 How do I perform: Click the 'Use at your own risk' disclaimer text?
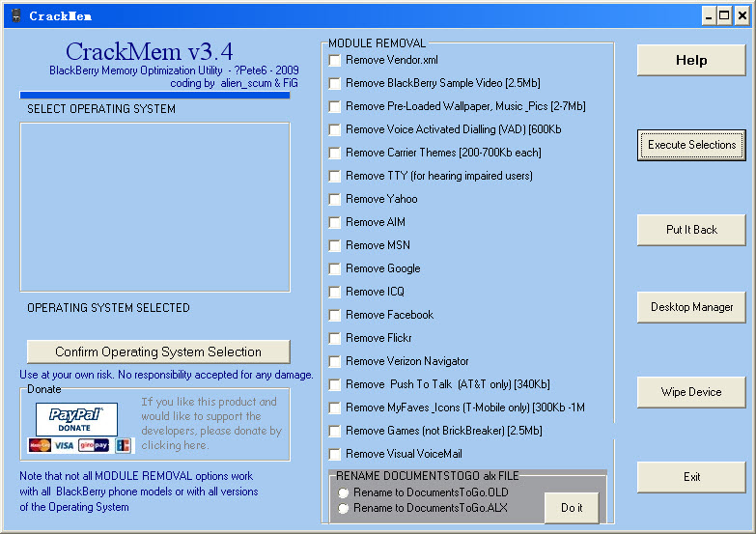pos(166,375)
